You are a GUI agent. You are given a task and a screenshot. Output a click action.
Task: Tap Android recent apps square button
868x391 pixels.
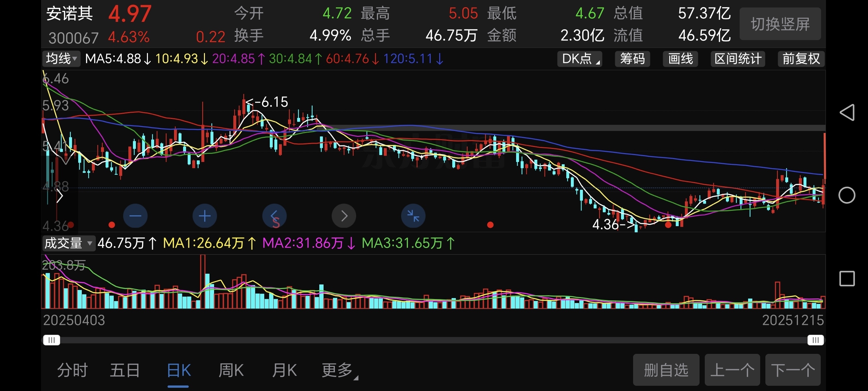[x=847, y=278]
